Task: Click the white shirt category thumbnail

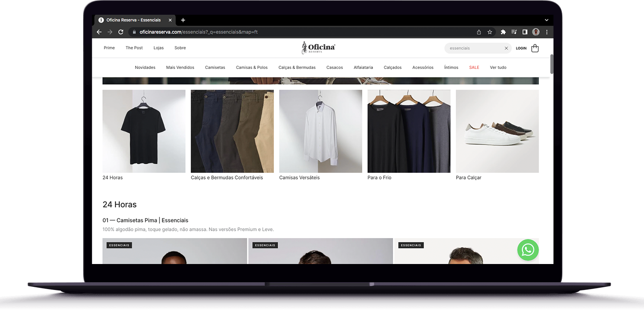Action: click(x=321, y=131)
